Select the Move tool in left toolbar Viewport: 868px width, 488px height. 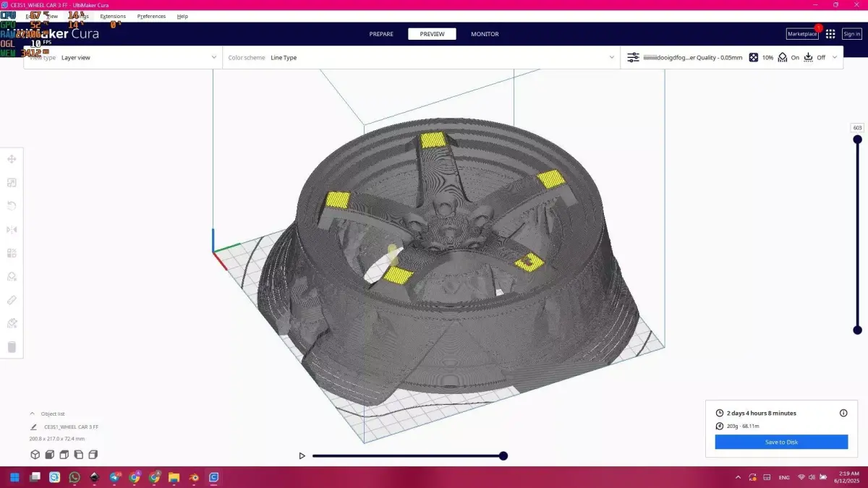12,160
